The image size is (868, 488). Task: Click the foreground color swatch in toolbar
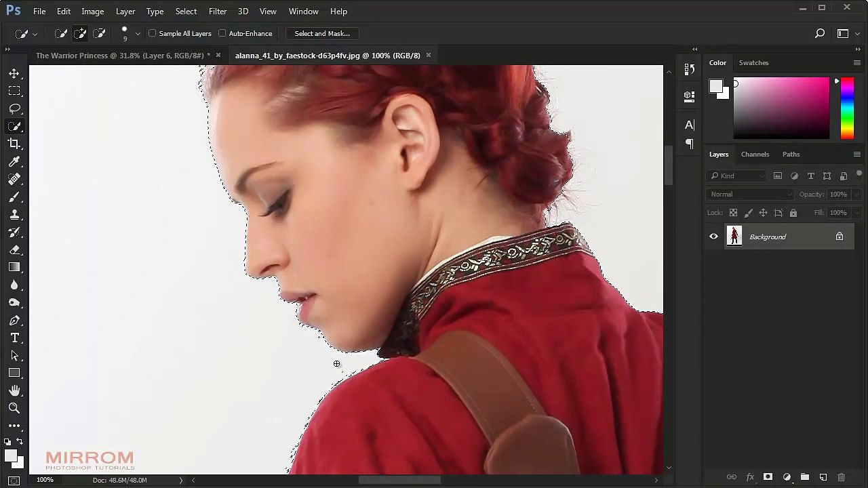pos(10,455)
